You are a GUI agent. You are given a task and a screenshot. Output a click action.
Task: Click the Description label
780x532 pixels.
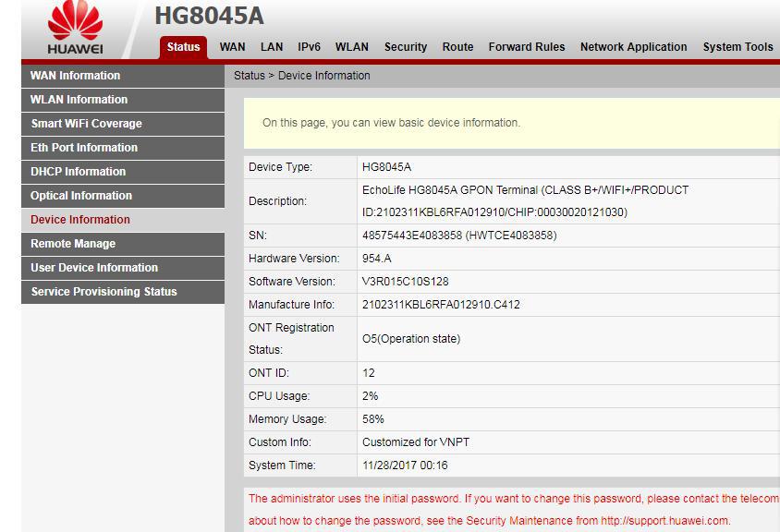277,201
